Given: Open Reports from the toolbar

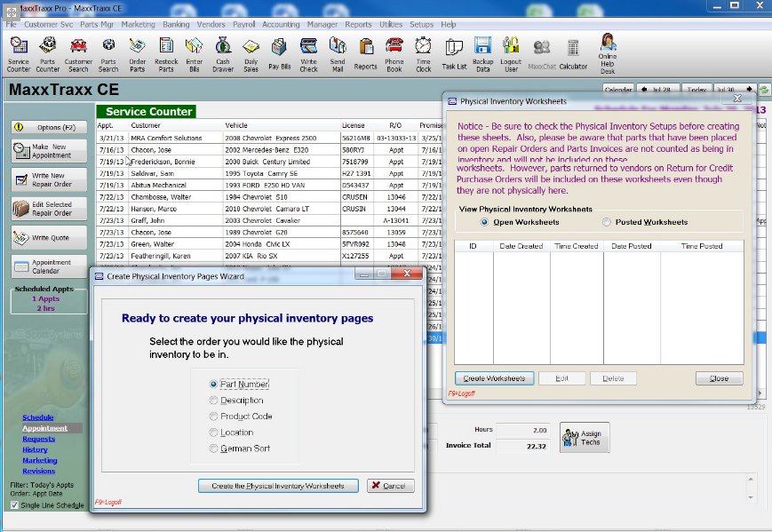Looking at the screenshot, I should [x=365, y=54].
